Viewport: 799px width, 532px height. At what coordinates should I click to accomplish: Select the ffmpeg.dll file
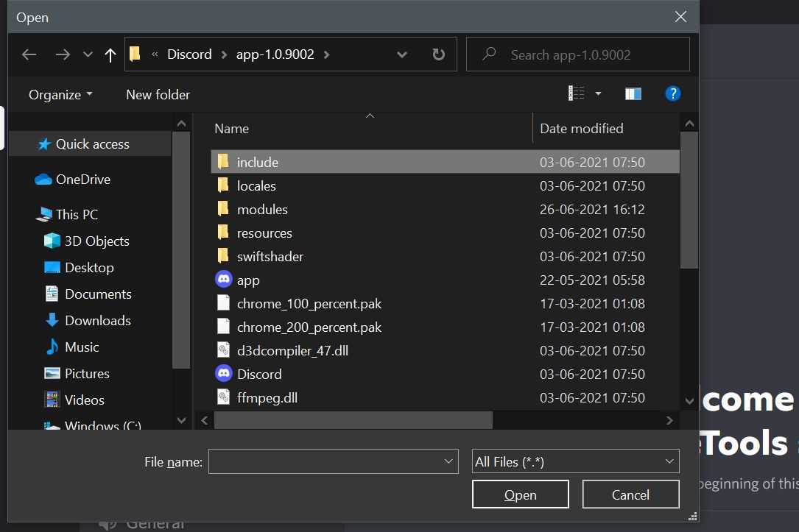445,397
